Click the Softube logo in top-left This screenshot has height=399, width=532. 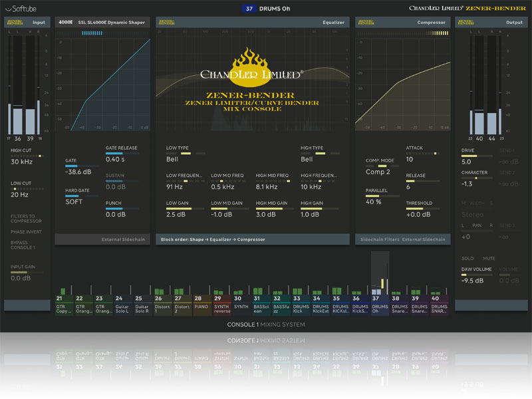(23, 8)
